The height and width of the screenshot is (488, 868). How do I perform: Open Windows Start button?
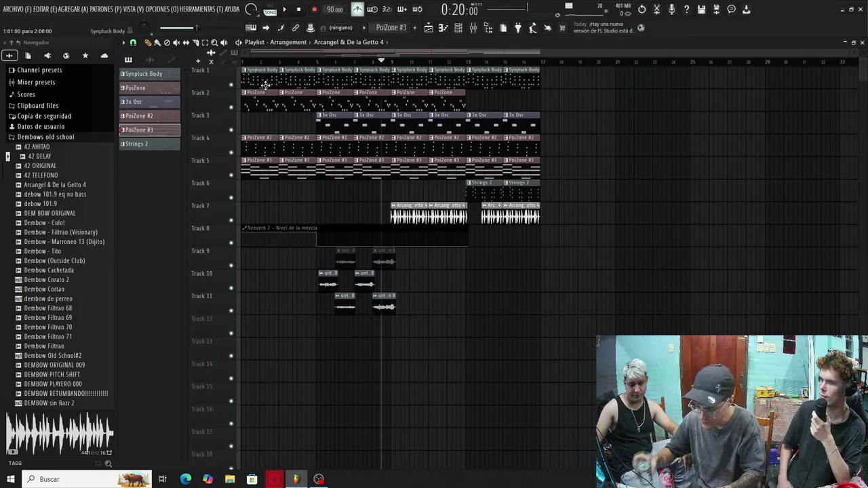[11, 479]
